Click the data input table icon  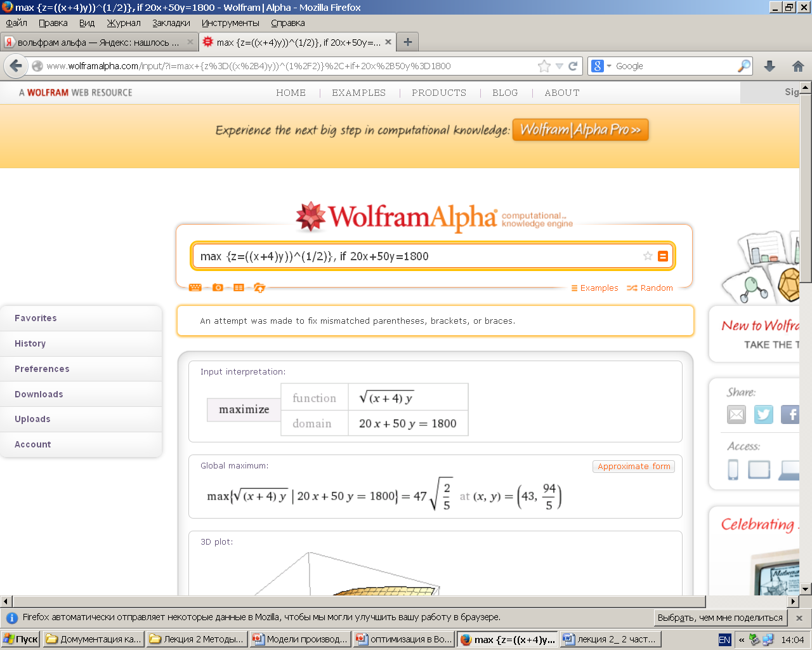click(x=239, y=288)
